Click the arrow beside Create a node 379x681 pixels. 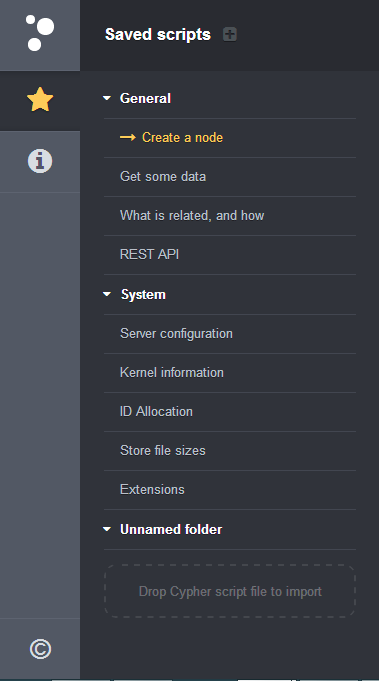click(x=128, y=137)
